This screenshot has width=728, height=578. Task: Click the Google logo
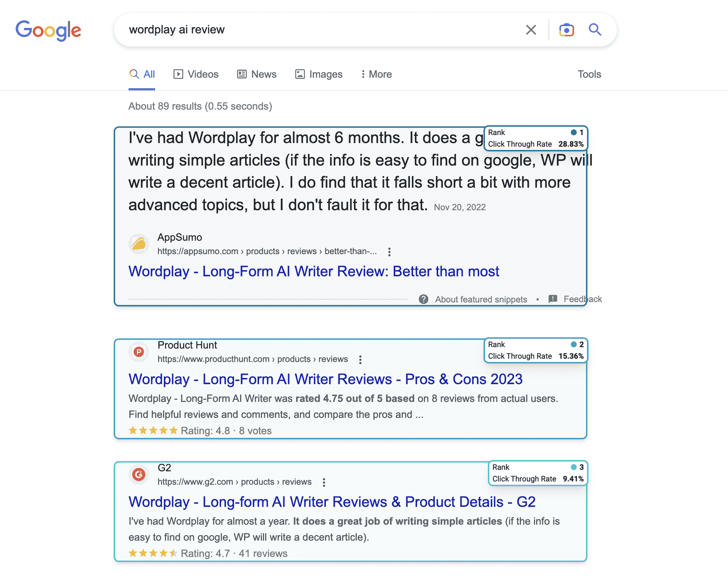[48, 30]
